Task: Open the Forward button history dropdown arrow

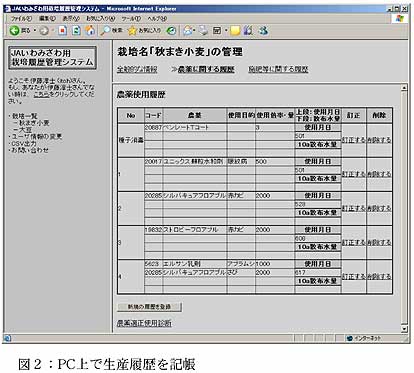Action: [x=53, y=31]
